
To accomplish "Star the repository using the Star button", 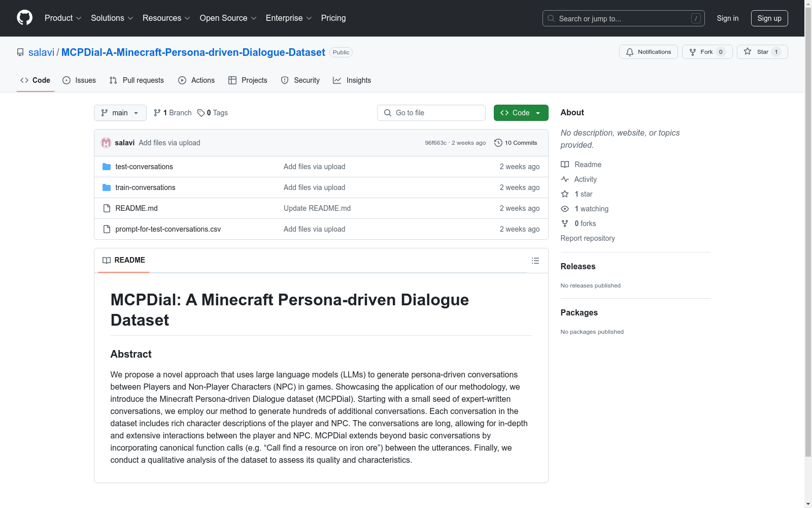I will (x=762, y=52).
